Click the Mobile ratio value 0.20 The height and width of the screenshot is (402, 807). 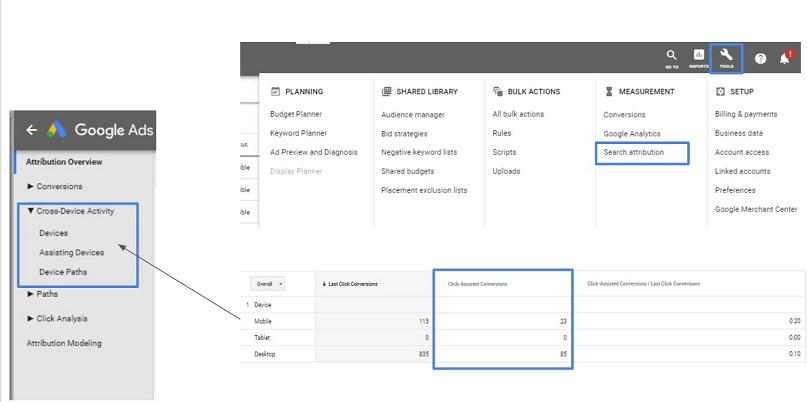pos(795,321)
